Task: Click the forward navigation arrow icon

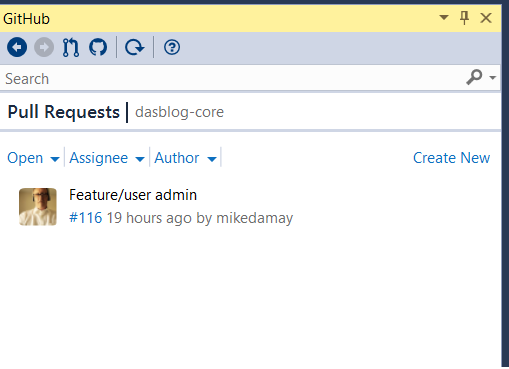Action: (44, 47)
